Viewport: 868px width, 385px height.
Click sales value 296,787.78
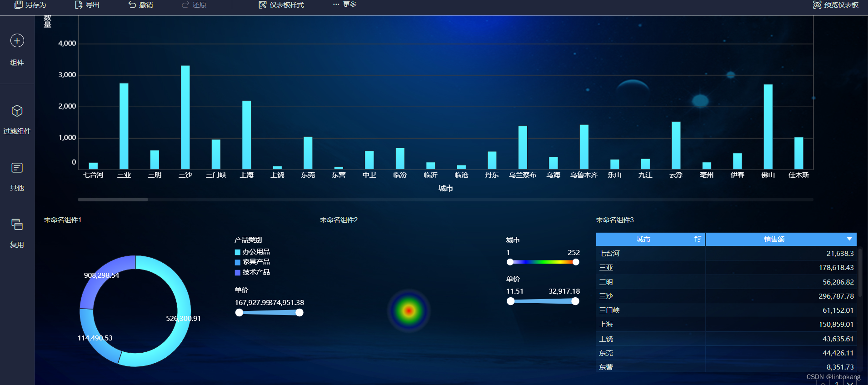[836, 296]
